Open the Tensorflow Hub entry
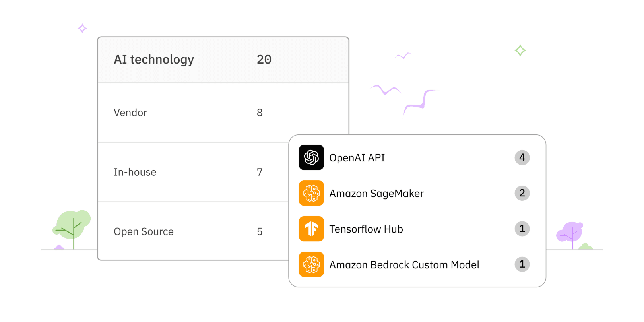 (366, 229)
